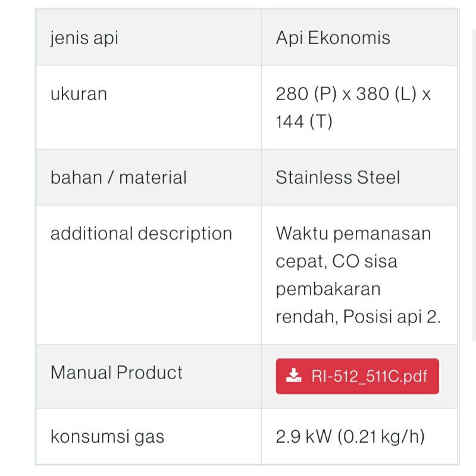Viewport: 476px width, 476px height.
Task: Click the "Api Ekonomis" value
Action: 333,37
